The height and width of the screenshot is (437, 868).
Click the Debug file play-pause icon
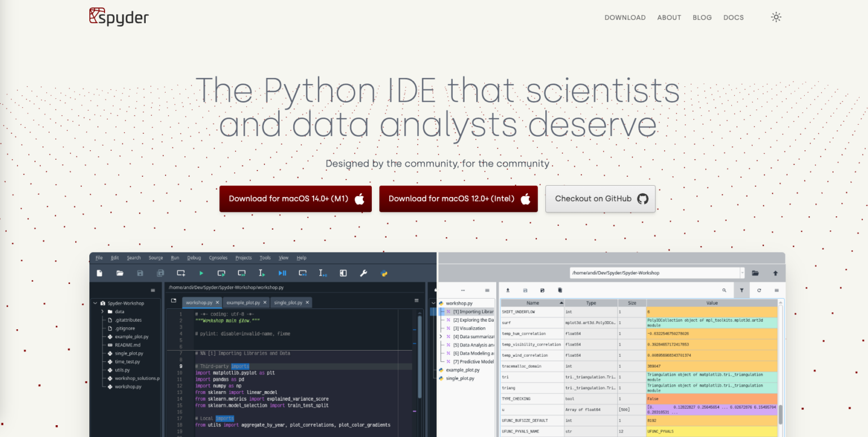coord(282,273)
